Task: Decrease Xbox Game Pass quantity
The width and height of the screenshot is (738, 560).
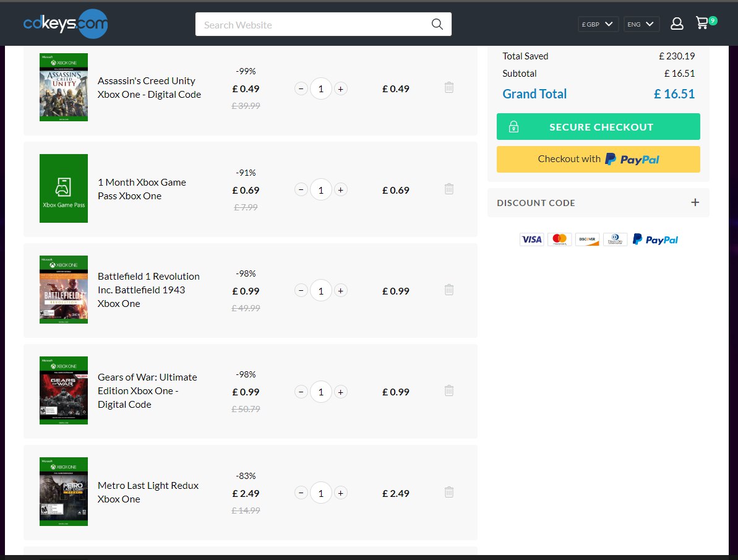Action: point(301,190)
